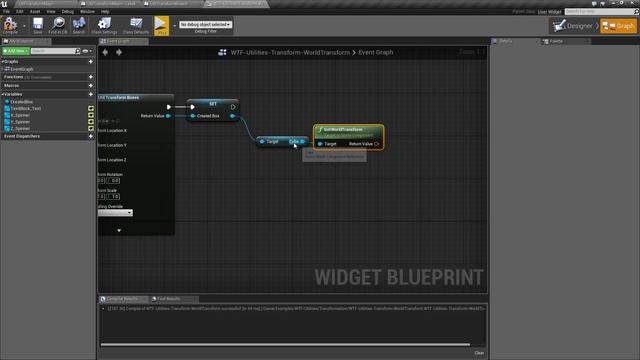
Task: Switch to the Palette tab
Action: pos(565,41)
